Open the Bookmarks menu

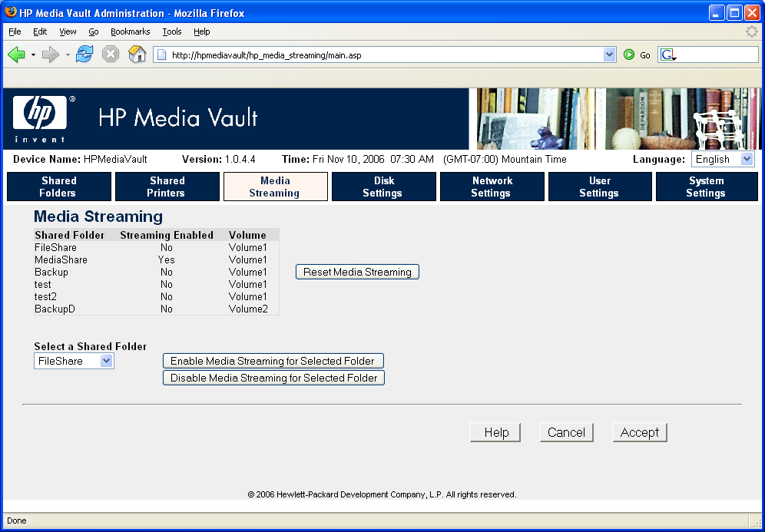point(130,31)
